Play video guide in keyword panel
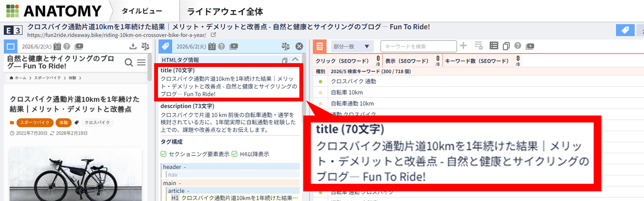644x201 pixels. 530,46
